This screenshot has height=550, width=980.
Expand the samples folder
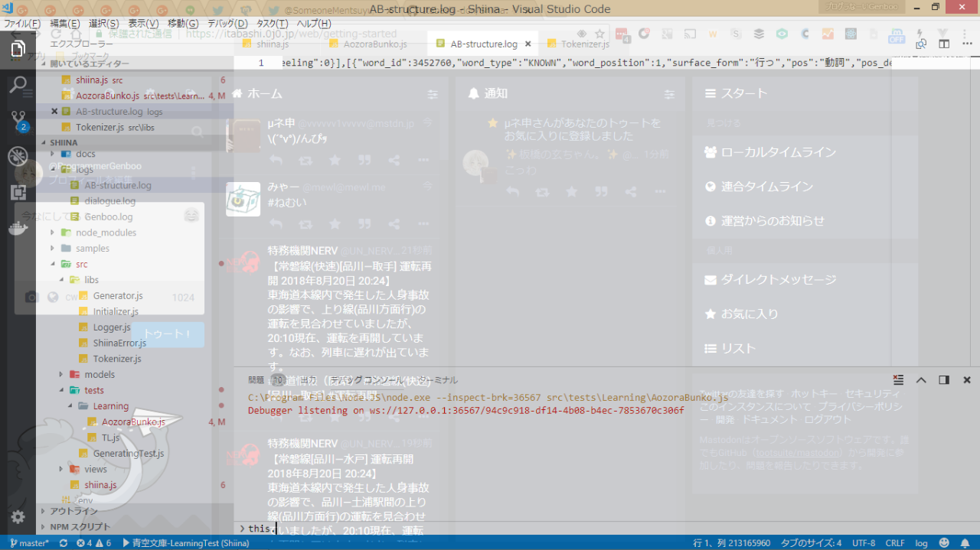[x=92, y=249]
